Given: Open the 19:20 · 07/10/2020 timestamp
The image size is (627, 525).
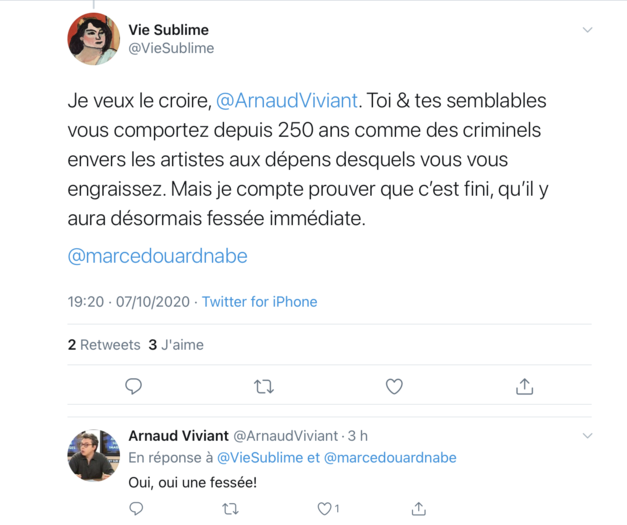Looking at the screenshot, I should [129, 301].
